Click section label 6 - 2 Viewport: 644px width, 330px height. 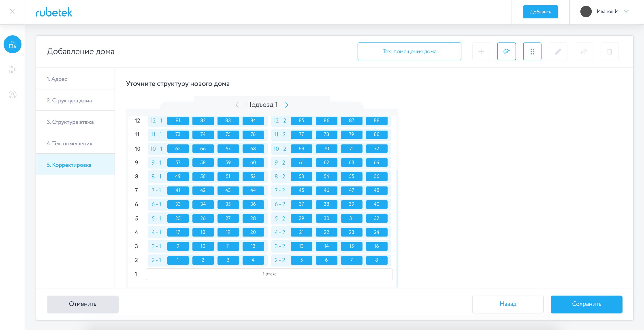pos(280,204)
